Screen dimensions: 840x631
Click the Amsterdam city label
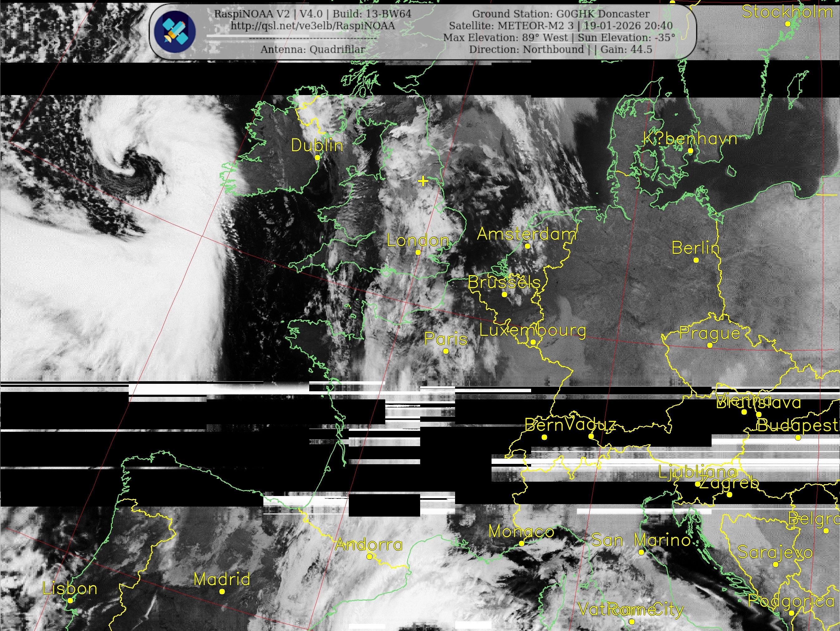point(527,234)
